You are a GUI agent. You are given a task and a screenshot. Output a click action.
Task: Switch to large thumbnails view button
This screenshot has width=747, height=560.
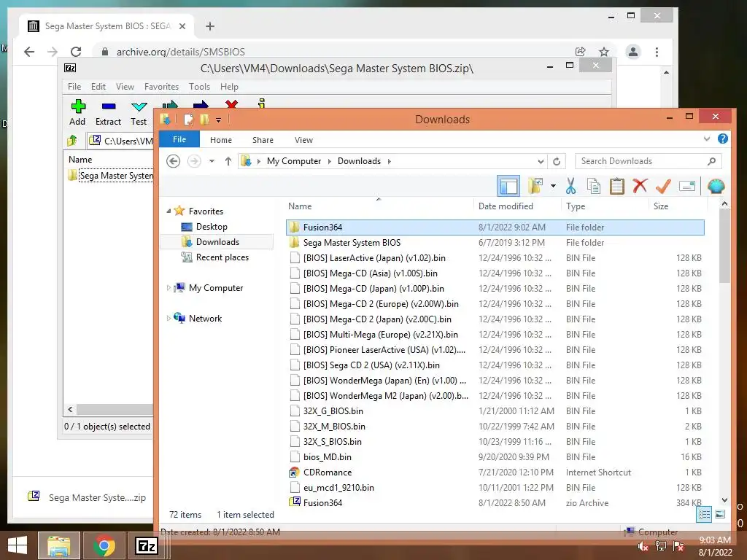(x=720, y=514)
